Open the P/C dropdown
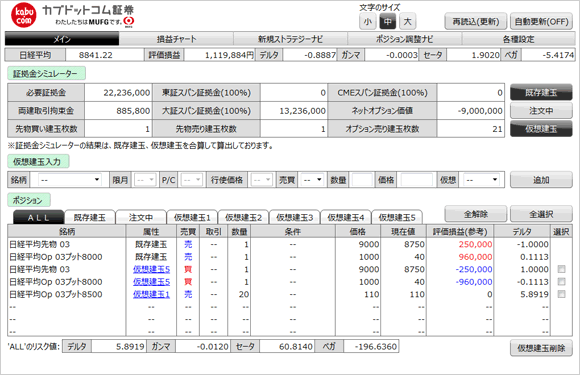This screenshot has width=580, height=375. [192, 180]
